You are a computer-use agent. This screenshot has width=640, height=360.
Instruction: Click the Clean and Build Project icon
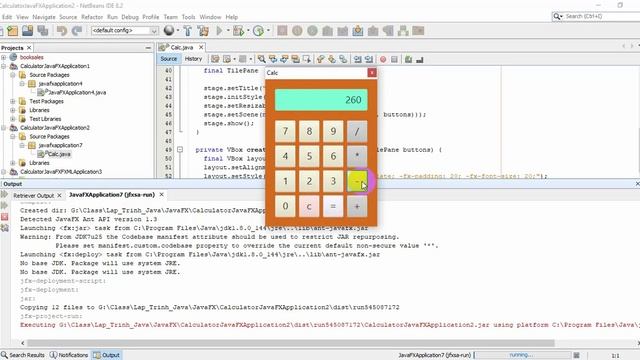coord(203,31)
